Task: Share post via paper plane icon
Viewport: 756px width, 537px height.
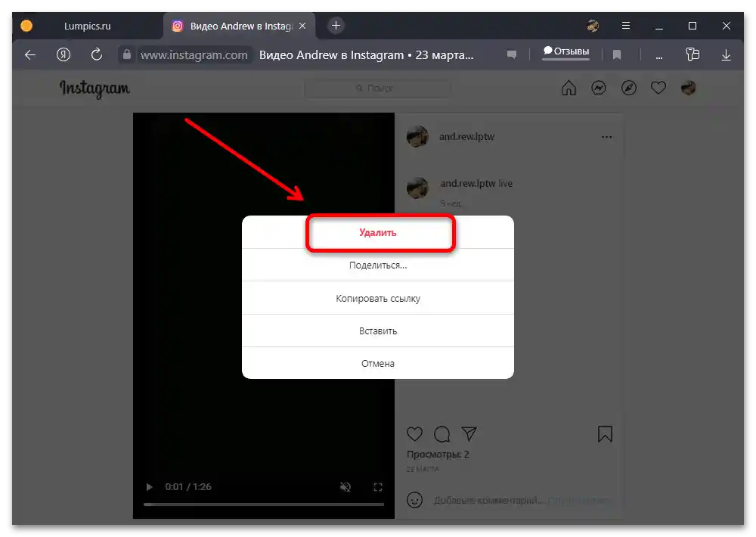Action: (469, 433)
